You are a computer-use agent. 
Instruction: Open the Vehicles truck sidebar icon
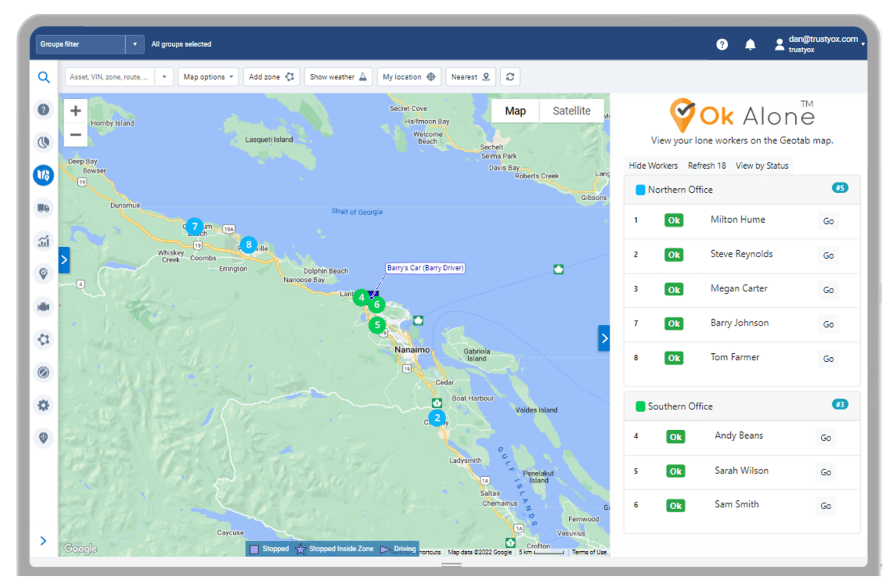coord(43,208)
